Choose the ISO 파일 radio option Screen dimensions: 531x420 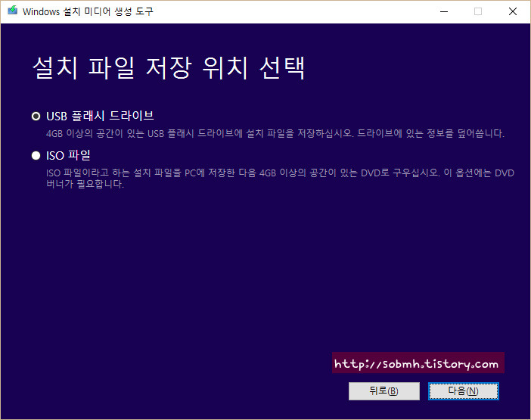(36, 155)
